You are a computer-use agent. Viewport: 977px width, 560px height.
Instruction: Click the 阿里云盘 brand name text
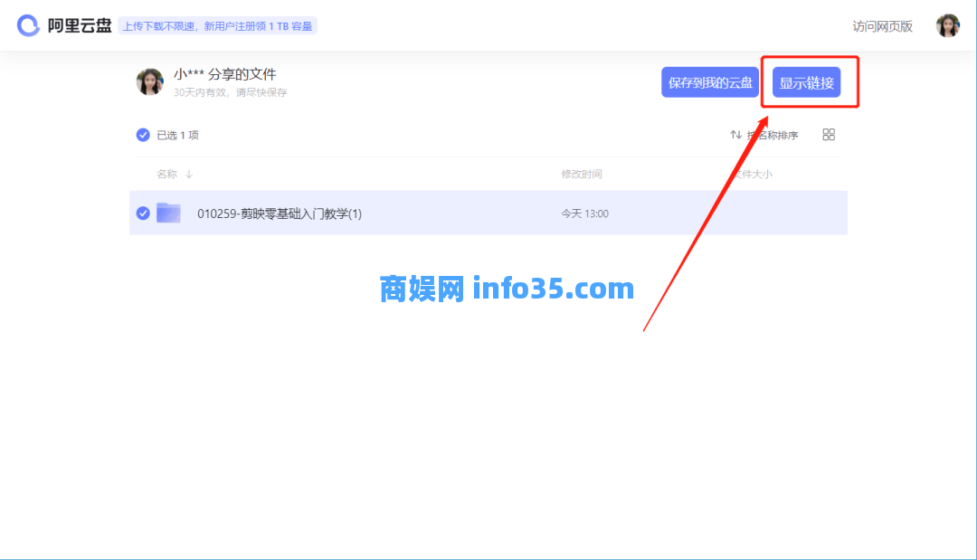80,25
